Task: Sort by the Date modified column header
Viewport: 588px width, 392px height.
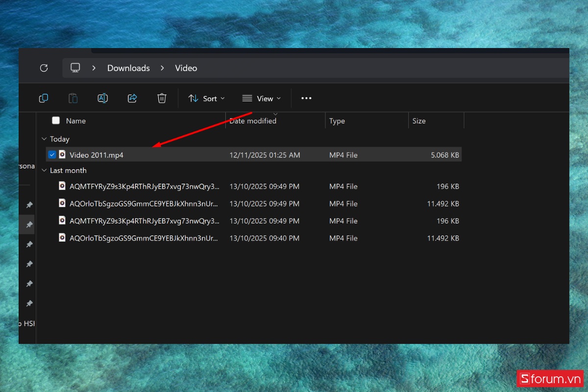Action: (x=253, y=121)
